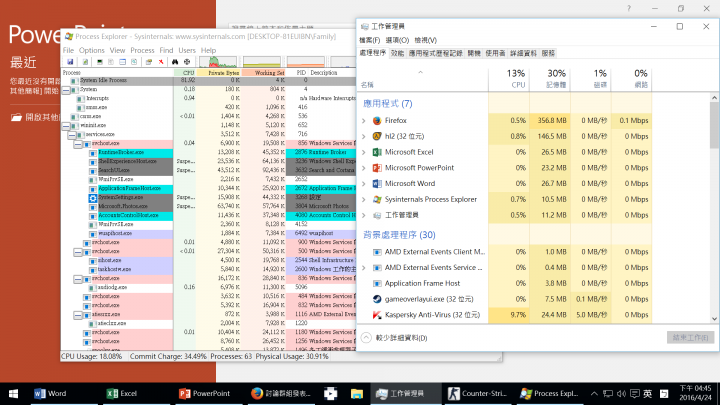The image size is (720, 405).
Task: Select the RuntimeBroker.exe process row
Action: pyautogui.click(x=208, y=152)
